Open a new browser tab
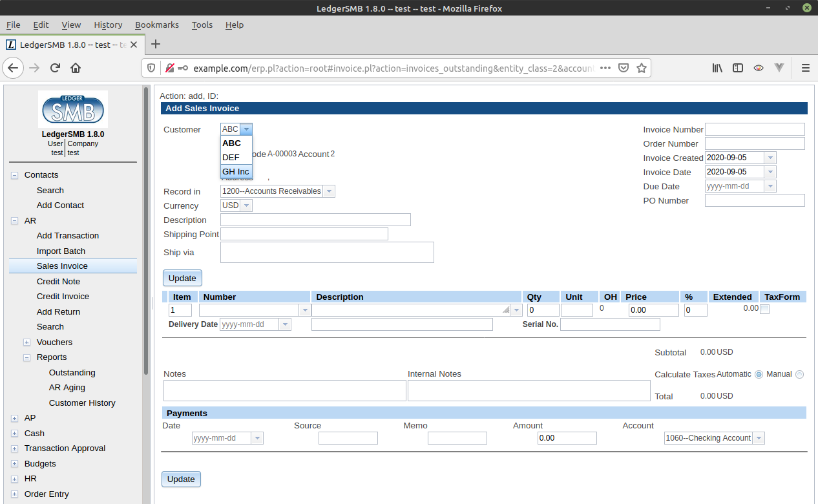This screenshot has height=504, width=818. [x=155, y=45]
